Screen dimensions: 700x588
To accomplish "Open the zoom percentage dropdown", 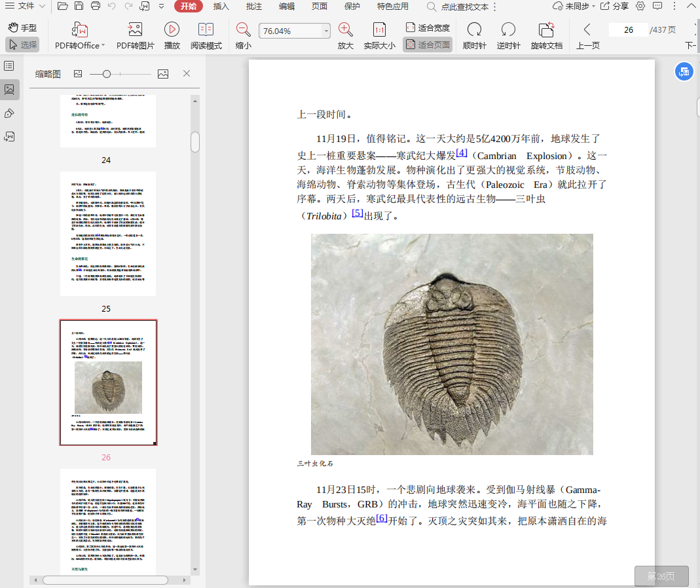I will 326,31.
